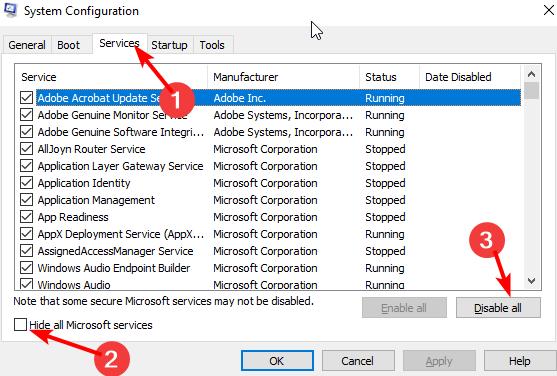Sort by Manufacturer column header
Image resolution: width=557 pixels, height=376 pixels.
(283, 77)
